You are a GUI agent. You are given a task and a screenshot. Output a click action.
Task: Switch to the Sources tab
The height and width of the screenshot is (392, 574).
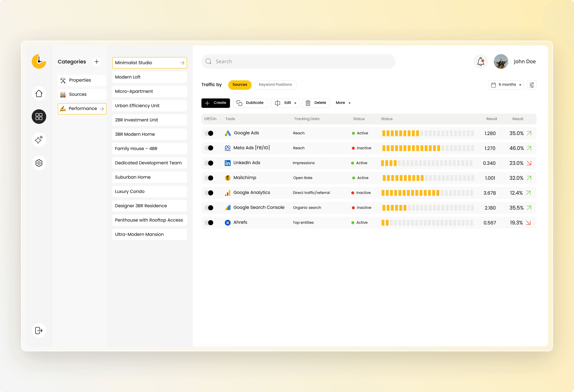[240, 85]
